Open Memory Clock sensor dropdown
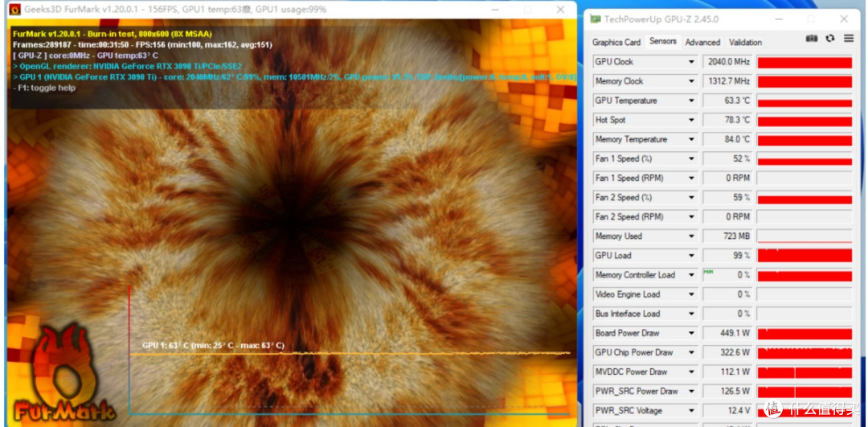Screen dimensions: 868x427 coord(691,81)
